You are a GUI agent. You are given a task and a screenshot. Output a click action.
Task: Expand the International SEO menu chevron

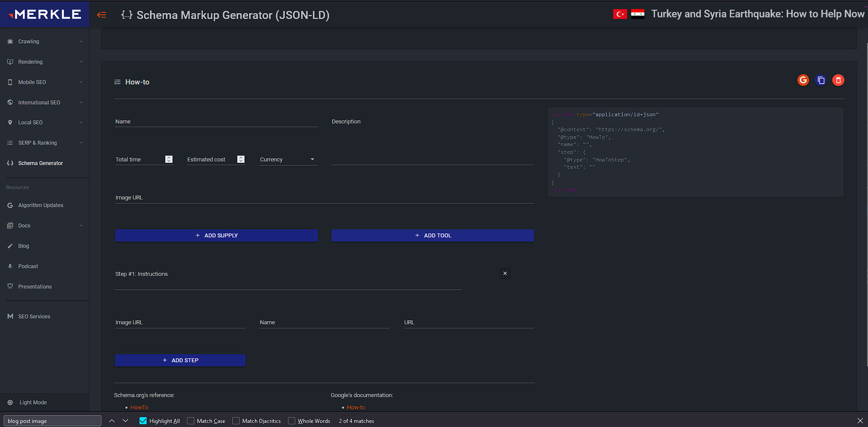[81, 102]
